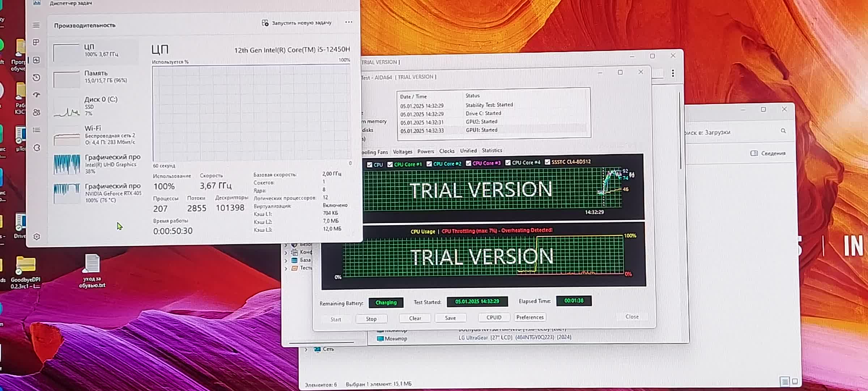
Task: Expand Тесты tree node in AIDA64
Action: pos(286,268)
